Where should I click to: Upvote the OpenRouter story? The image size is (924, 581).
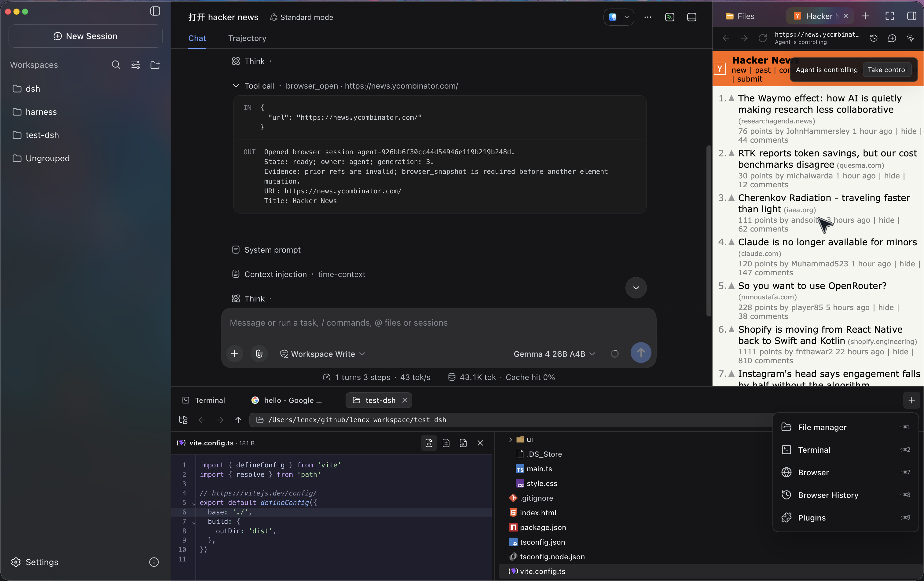click(732, 286)
